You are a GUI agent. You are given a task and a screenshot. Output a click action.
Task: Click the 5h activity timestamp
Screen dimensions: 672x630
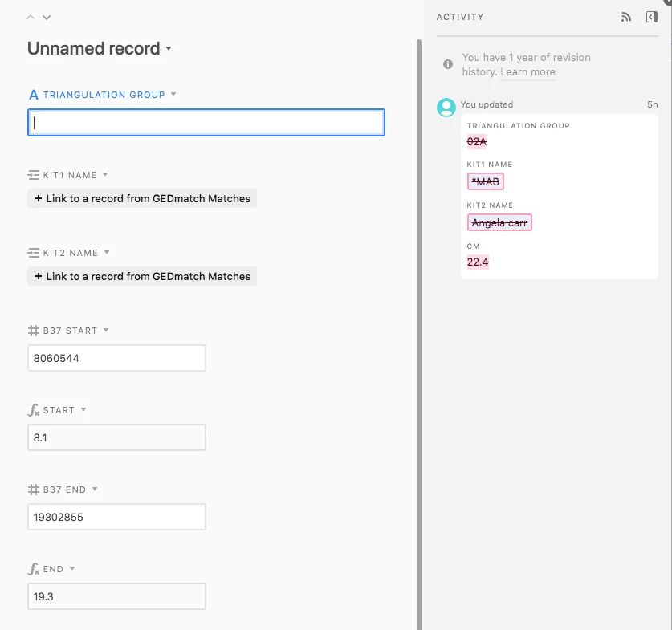pyautogui.click(x=652, y=104)
